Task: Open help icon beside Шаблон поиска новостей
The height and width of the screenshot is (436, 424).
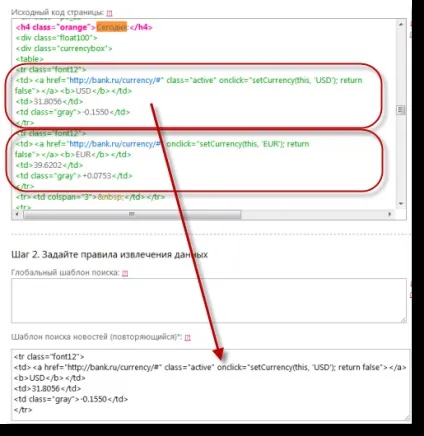Action: point(188,338)
